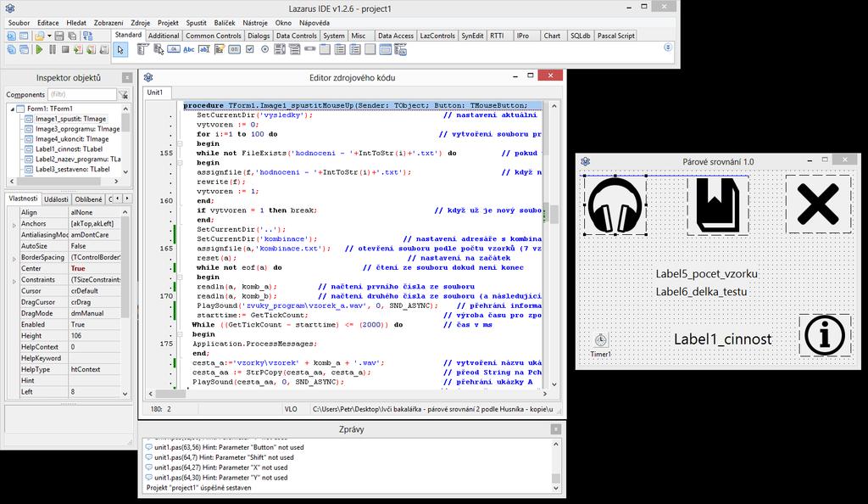Viewport: 868px width, 504px height.
Task: Select the Timer1 component on the form
Action: point(601,339)
